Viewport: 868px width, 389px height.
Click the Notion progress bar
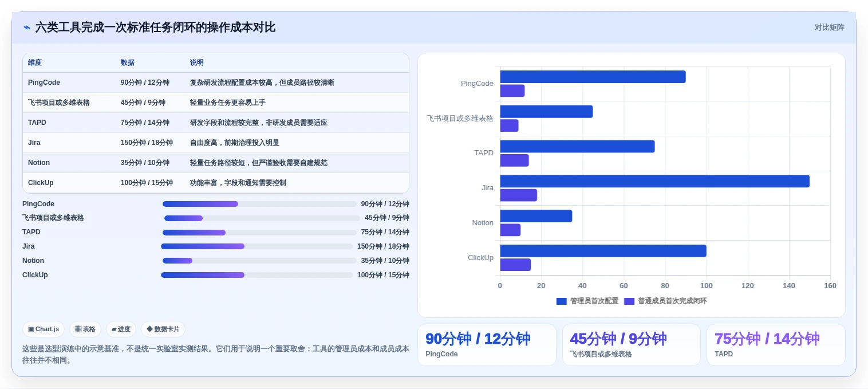(x=259, y=261)
